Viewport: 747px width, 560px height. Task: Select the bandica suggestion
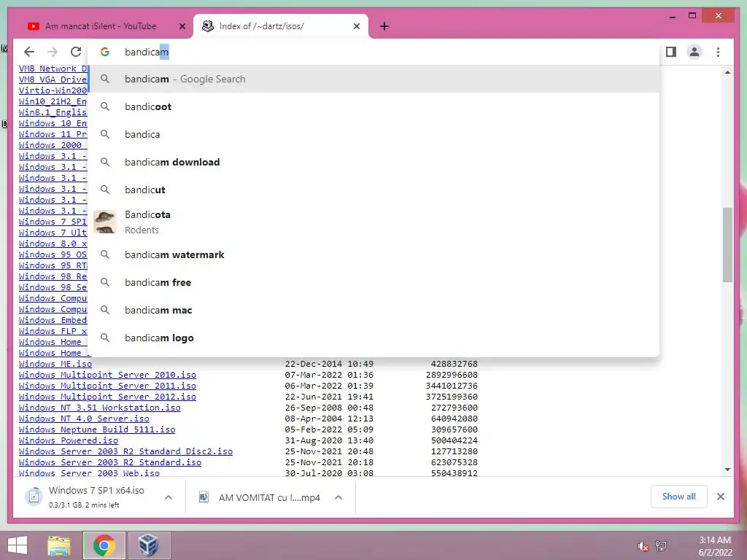[x=374, y=134]
